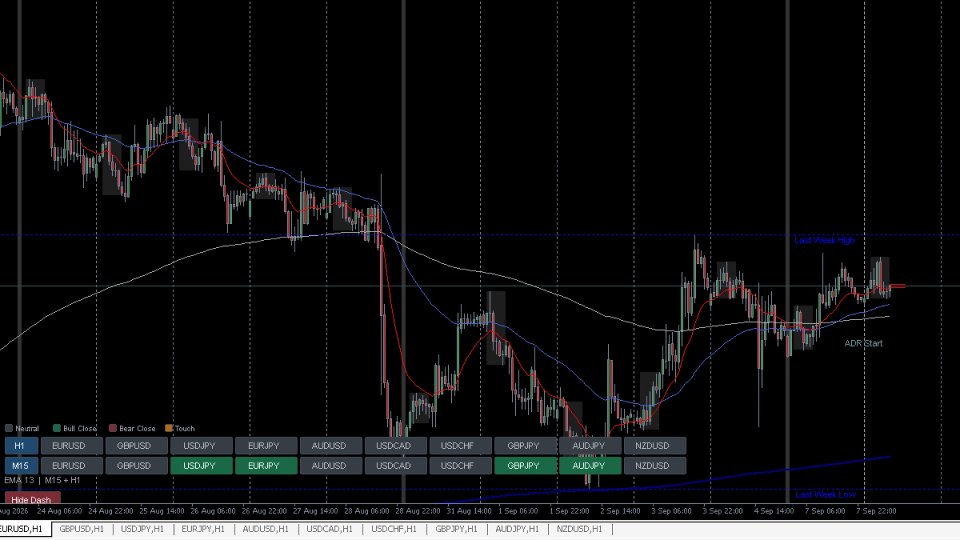
Task: Open EURUSD in the H1 dashboard row
Action: [72, 446]
